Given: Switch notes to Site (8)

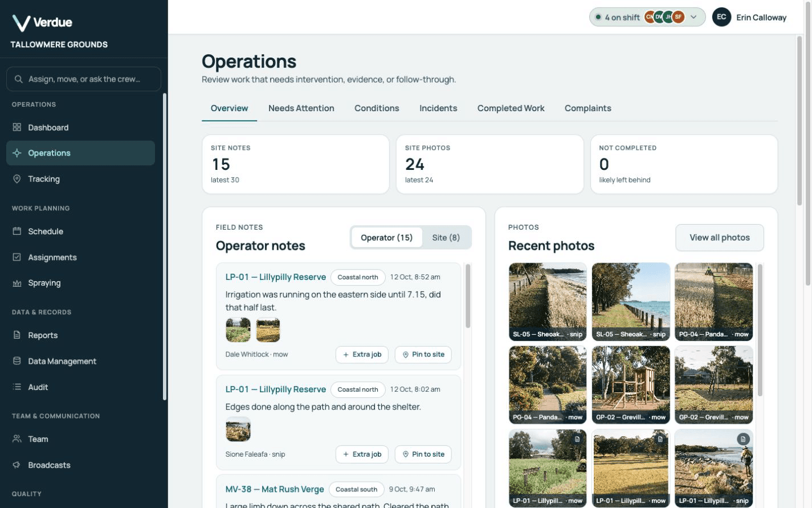Looking at the screenshot, I should [446, 238].
